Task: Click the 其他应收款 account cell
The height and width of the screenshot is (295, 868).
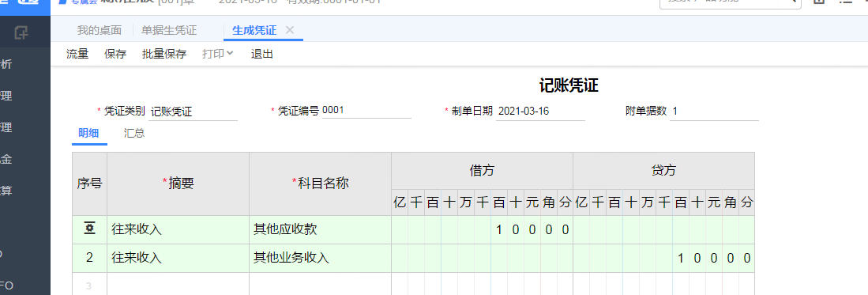Action: coord(320,229)
